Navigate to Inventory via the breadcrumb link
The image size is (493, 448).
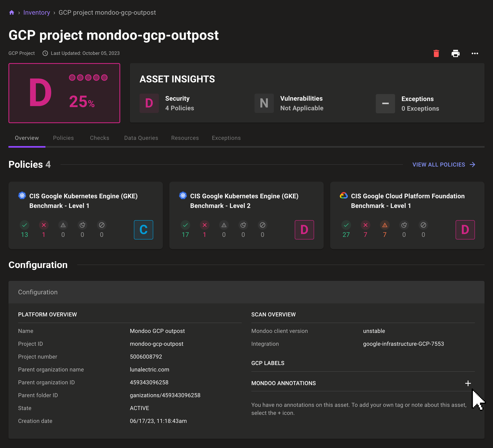point(37,12)
